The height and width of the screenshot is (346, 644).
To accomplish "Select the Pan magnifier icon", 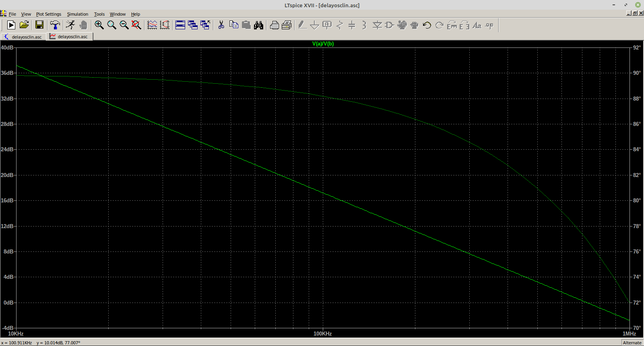I will pos(111,25).
